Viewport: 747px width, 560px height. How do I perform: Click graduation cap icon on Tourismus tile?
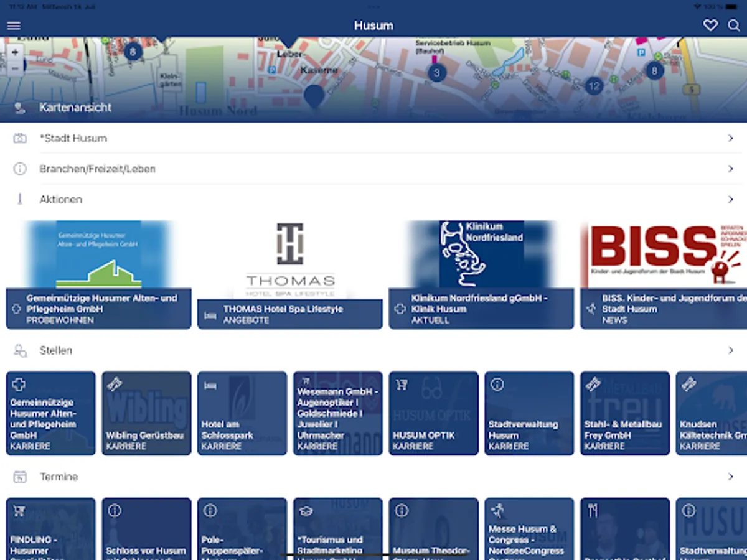(x=306, y=511)
